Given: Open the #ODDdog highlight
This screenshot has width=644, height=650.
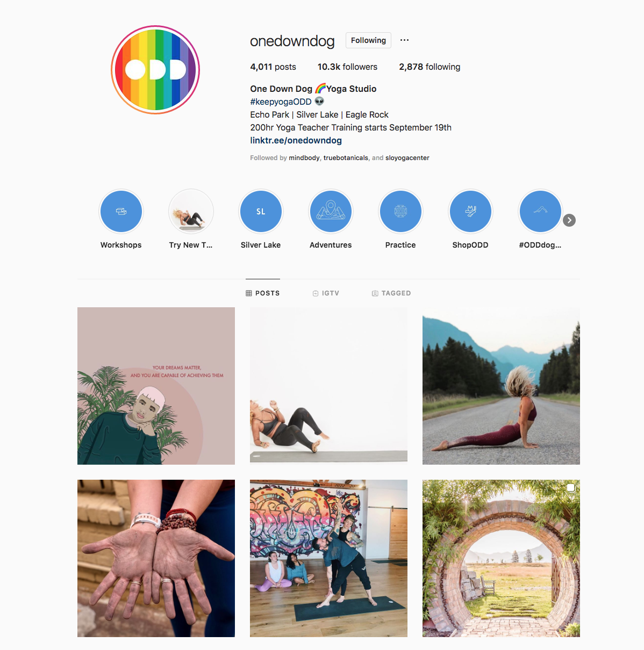Looking at the screenshot, I should pos(540,211).
